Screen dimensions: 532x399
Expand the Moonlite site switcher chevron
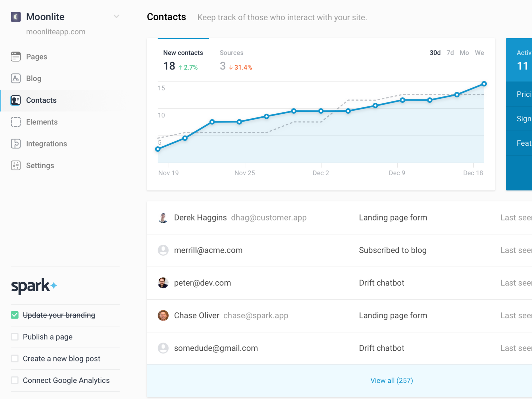(116, 16)
